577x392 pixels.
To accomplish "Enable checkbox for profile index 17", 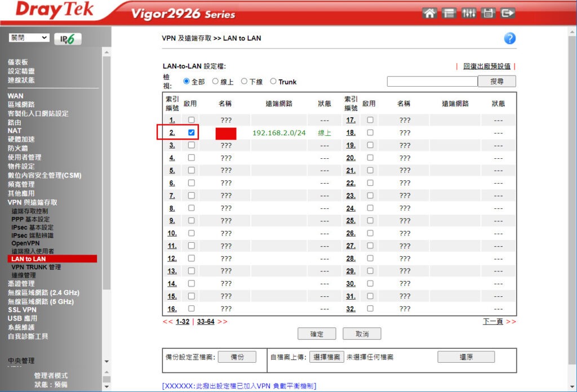I will pos(370,120).
